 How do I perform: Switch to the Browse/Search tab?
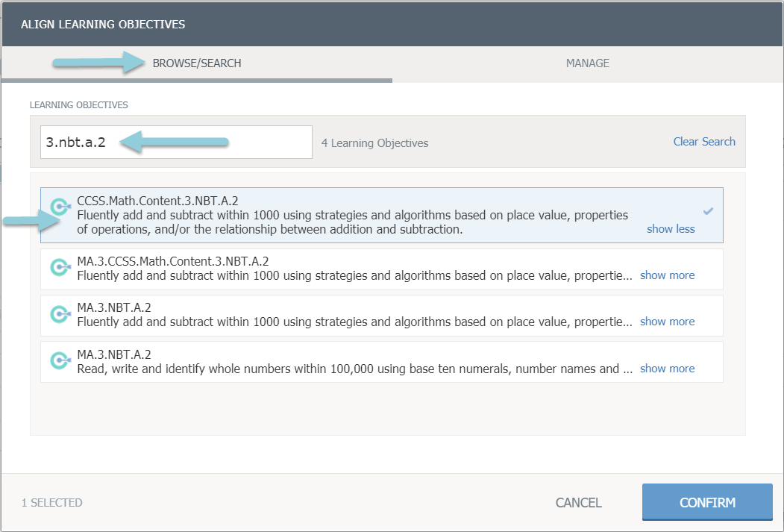pyautogui.click(x=197, y=63)
